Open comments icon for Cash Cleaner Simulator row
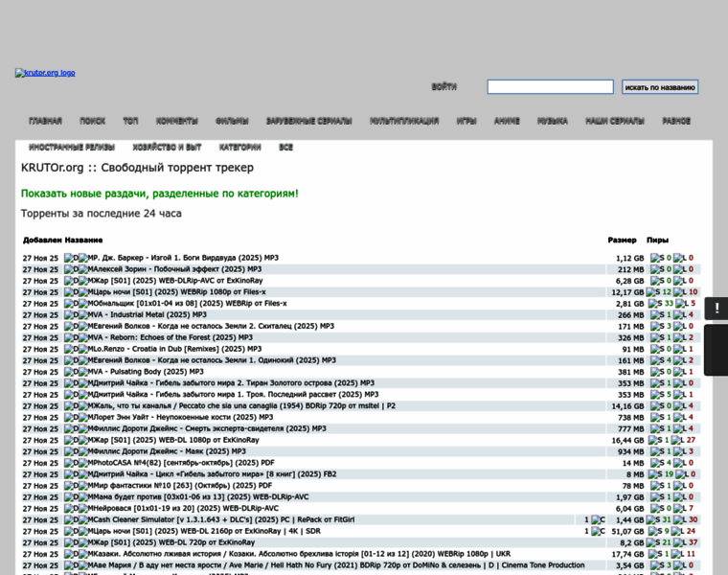The width and height of the screenshot is (728, 575). pos(598,520)
